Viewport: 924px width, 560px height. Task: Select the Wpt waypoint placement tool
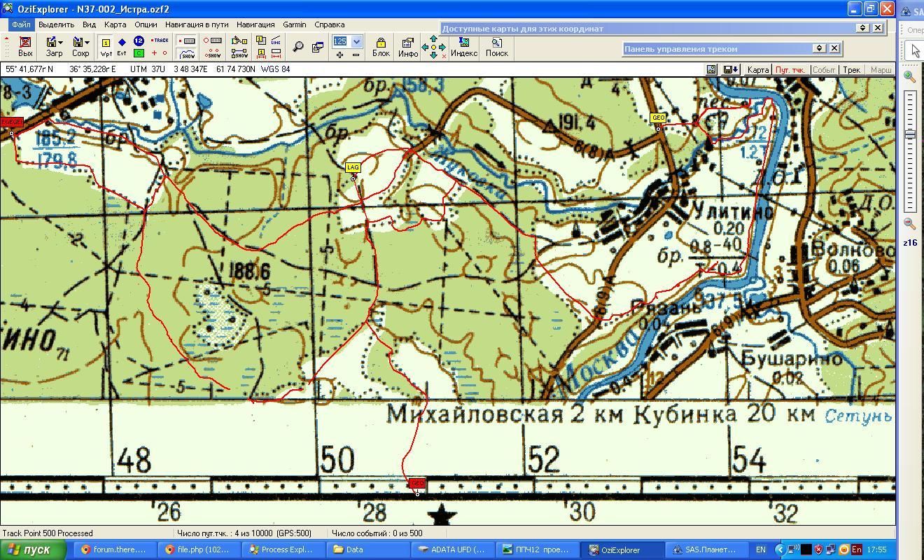click(x=106, y=47)
